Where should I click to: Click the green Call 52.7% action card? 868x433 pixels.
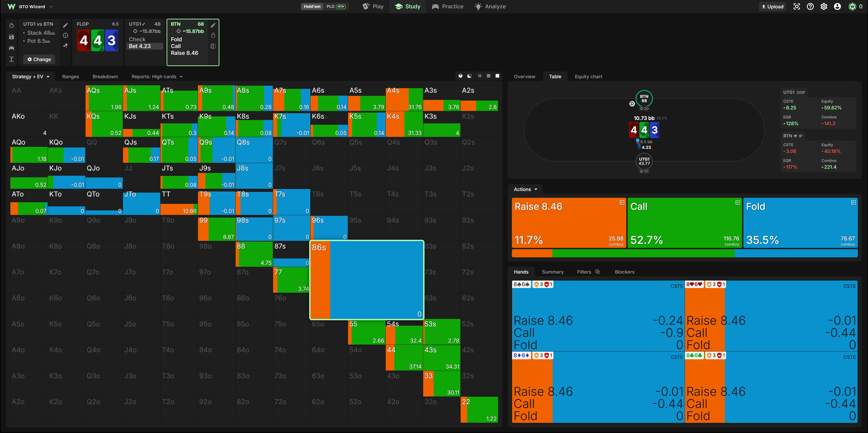coord(685,223)
